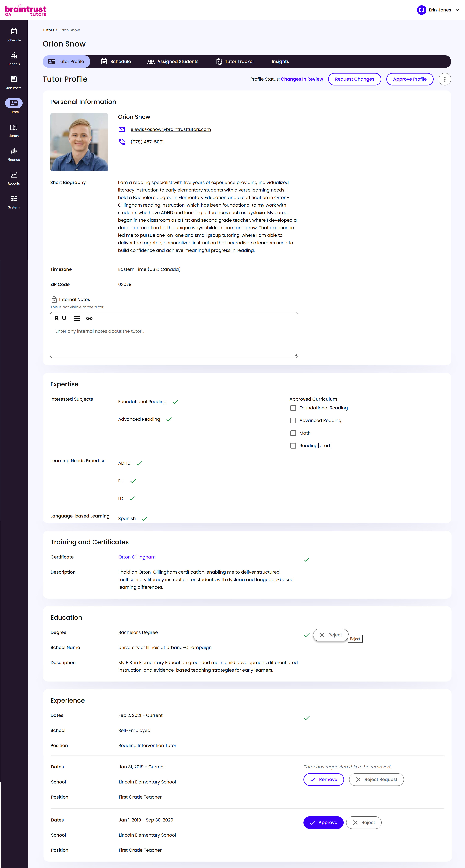Click the checkmark beside ADHD

coord(139,463)
